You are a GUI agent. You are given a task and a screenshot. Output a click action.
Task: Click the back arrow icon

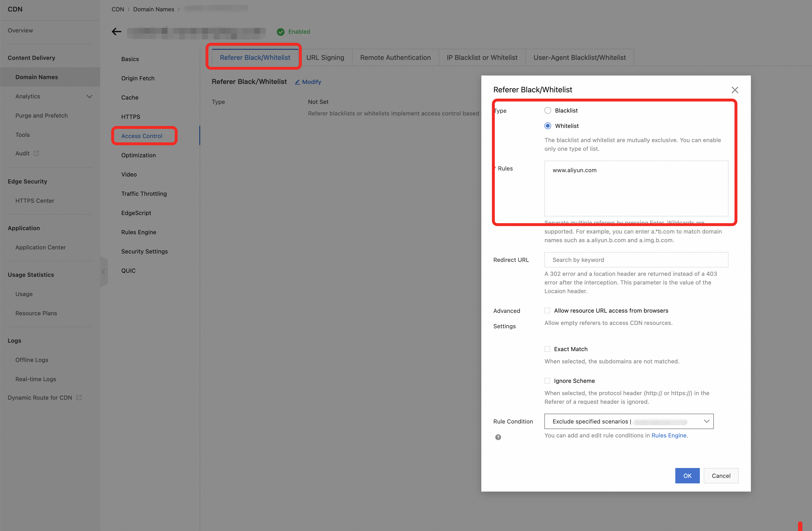[116, 32]
